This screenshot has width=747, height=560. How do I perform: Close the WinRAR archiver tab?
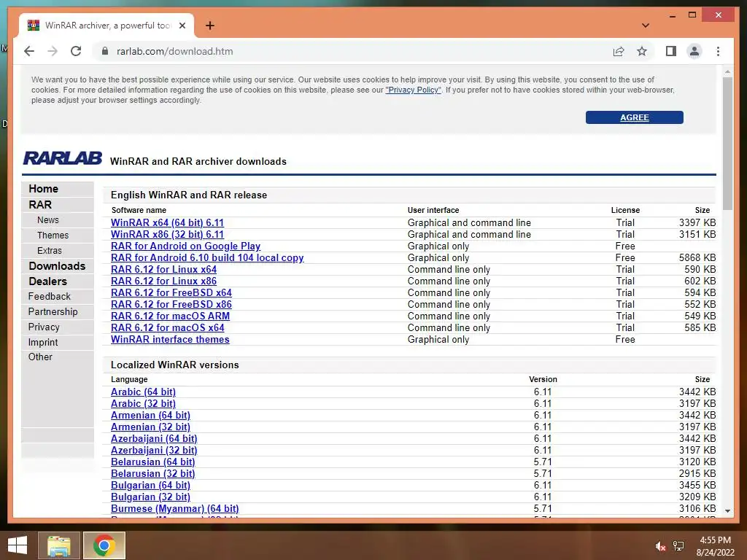click(182, 26)
